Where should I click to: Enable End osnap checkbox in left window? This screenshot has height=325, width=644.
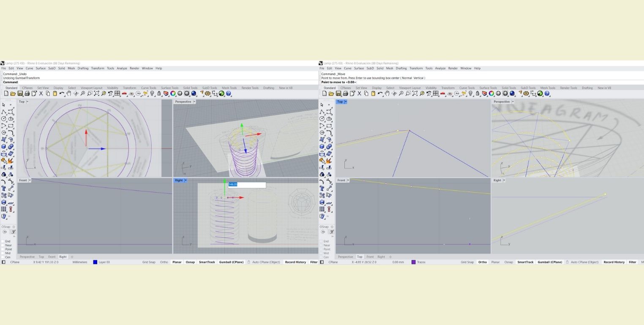(3, 241)
